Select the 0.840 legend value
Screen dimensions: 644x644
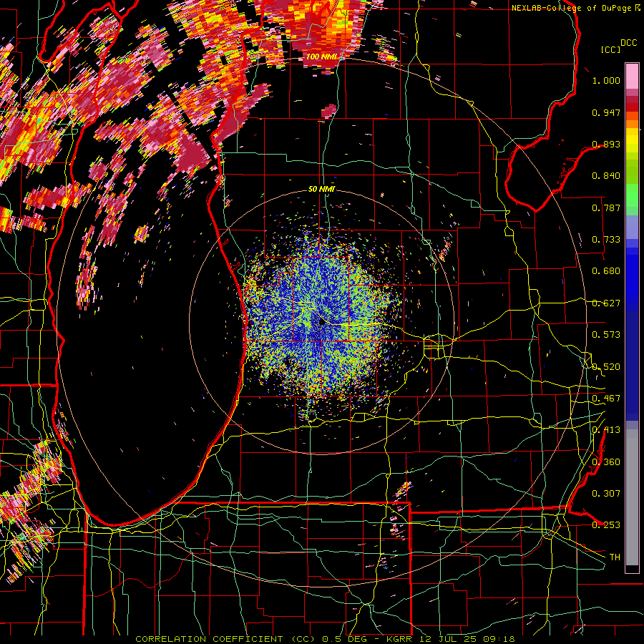point(606,176)
